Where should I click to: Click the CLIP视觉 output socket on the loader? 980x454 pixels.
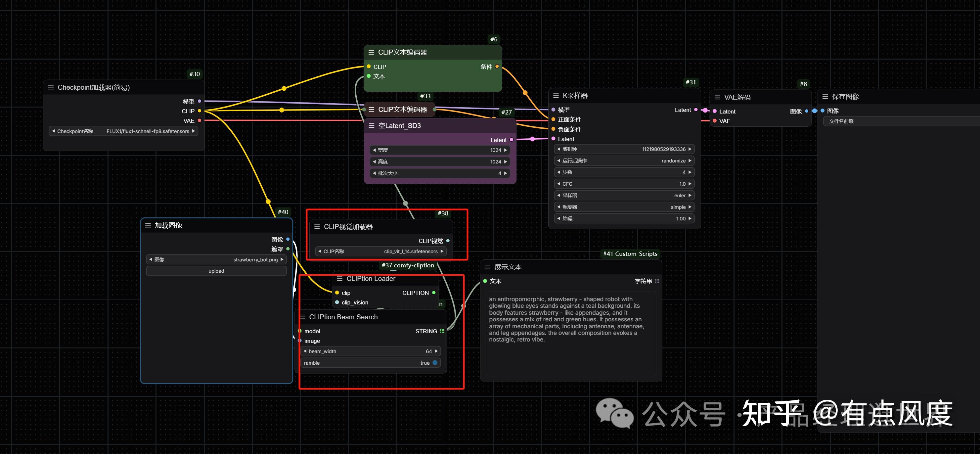[x=448, y=241]
